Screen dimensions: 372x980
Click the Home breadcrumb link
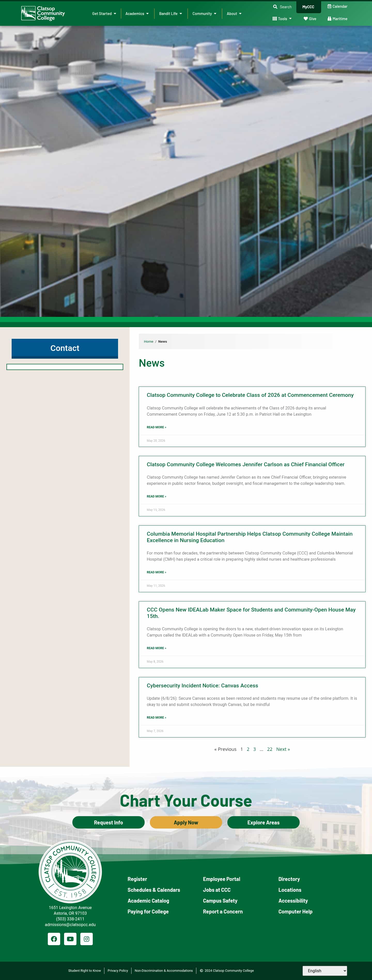[149, 342]
